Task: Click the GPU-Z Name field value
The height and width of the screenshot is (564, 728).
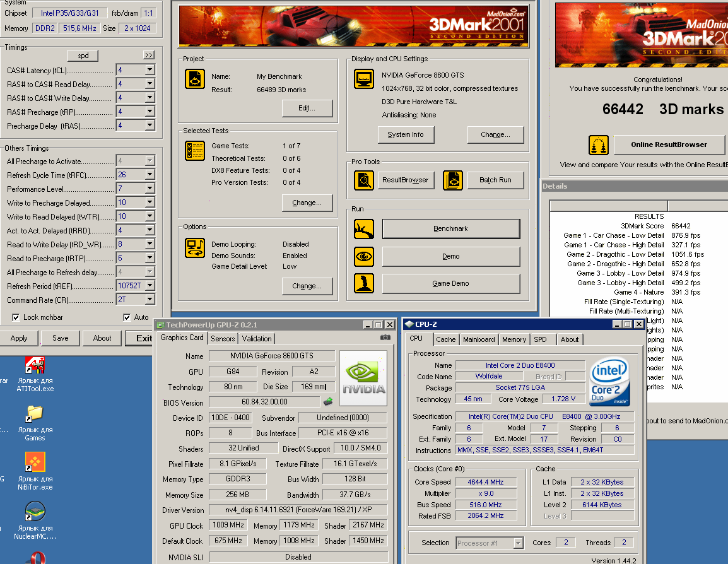Action: click(272, 356)
